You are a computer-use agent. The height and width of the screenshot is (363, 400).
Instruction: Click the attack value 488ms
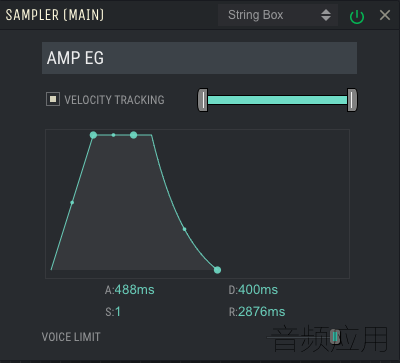[134, 290]
